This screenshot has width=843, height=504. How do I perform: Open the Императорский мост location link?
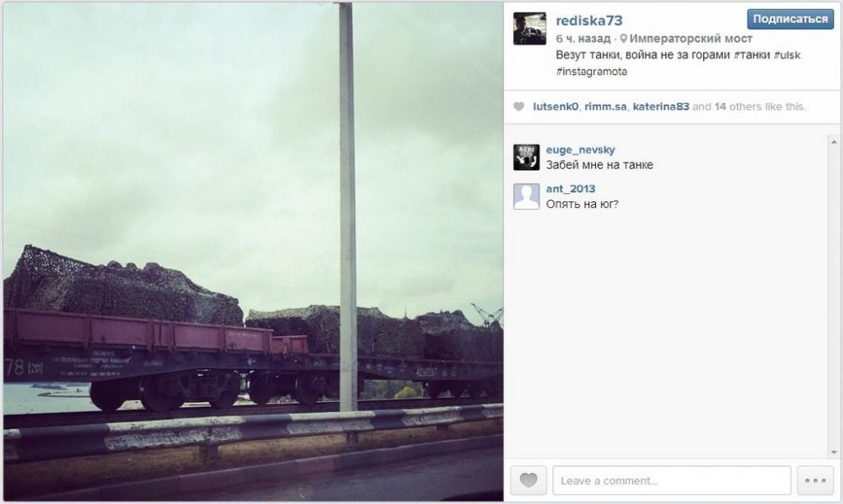[691, 39]
